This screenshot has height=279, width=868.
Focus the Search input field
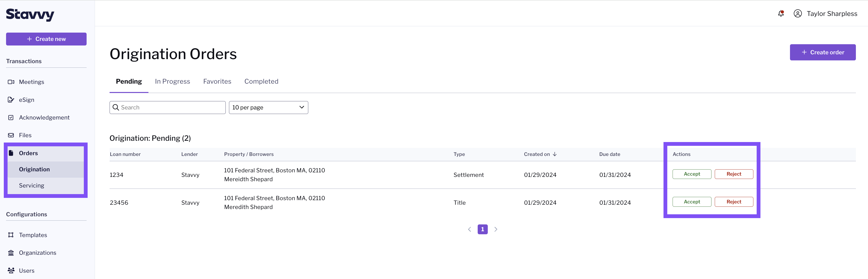[x=167, y=108]
